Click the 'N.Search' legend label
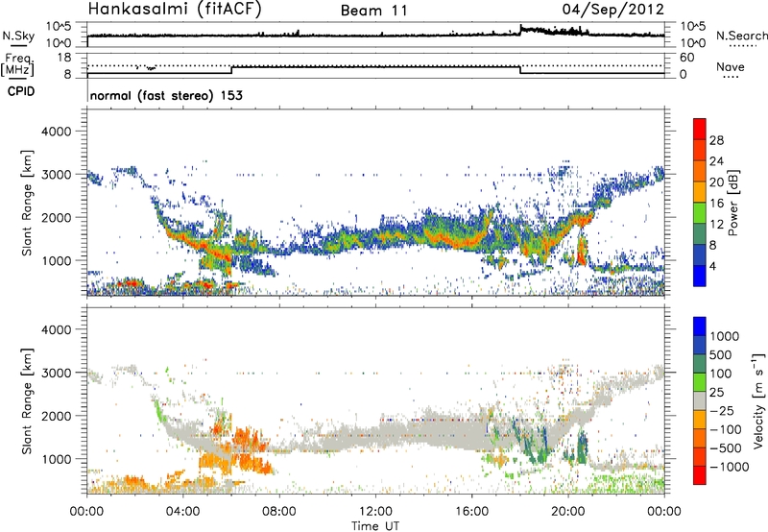Viewport: 768px width, 532px height. pos(741,36)
